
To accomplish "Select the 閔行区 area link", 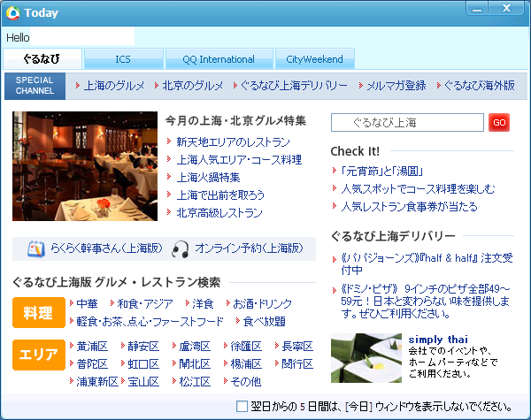I will pyautogui.click(x=297, y=363).
